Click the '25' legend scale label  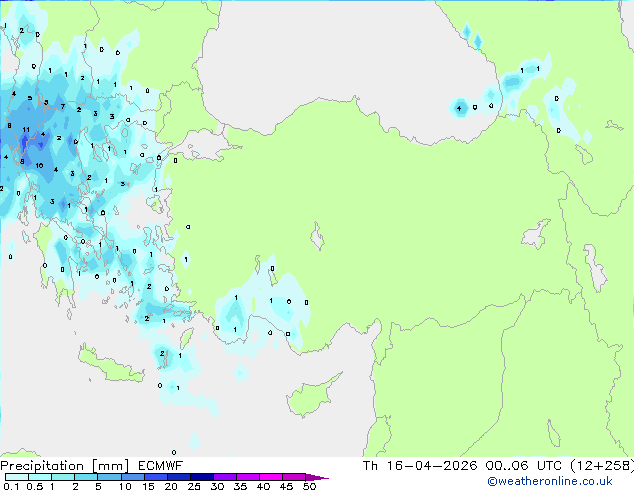(194, 486)
